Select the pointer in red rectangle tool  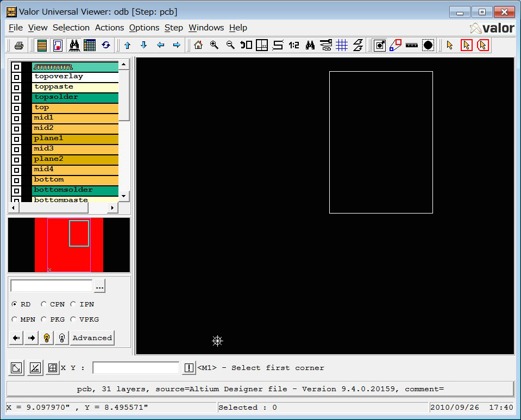(x=467, y=45)
